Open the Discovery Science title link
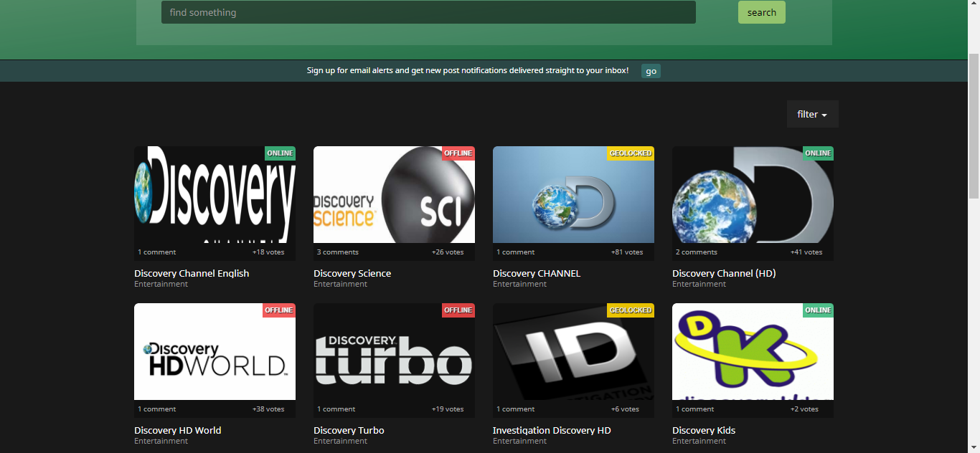 pos(352,273)
